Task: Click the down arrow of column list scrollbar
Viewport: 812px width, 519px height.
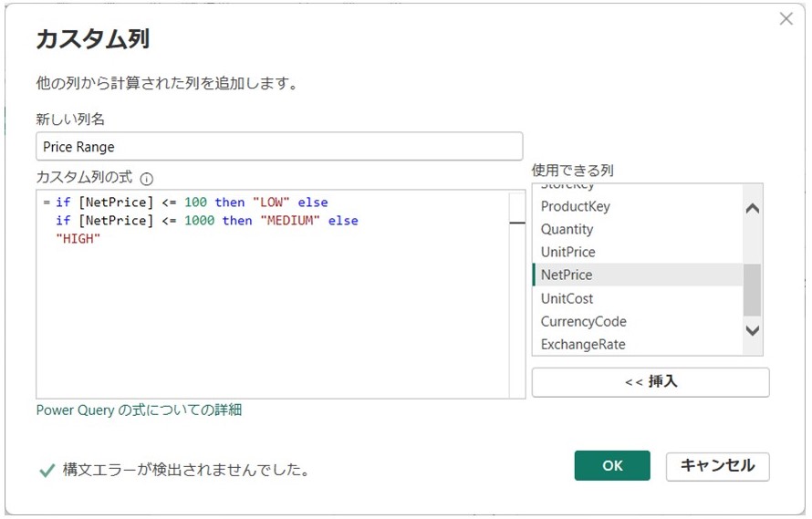Action: [x=752, y=331]
